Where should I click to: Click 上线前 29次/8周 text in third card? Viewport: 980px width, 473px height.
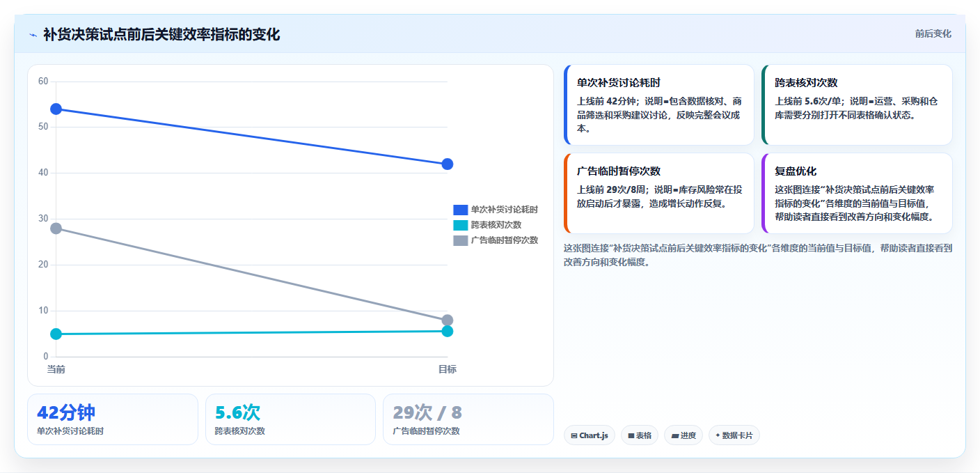click(x=610, y=189)
